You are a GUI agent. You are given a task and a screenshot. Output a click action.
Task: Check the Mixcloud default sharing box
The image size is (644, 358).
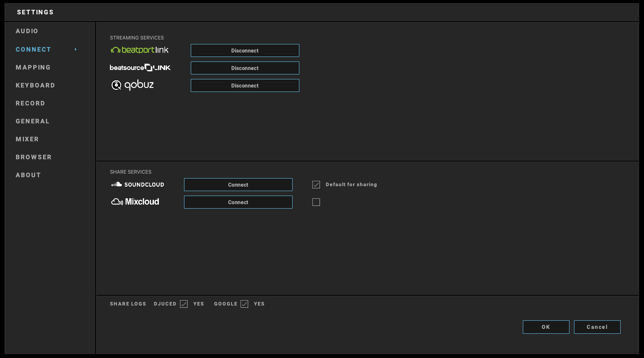pyautogui.click(x=316, y=202)
